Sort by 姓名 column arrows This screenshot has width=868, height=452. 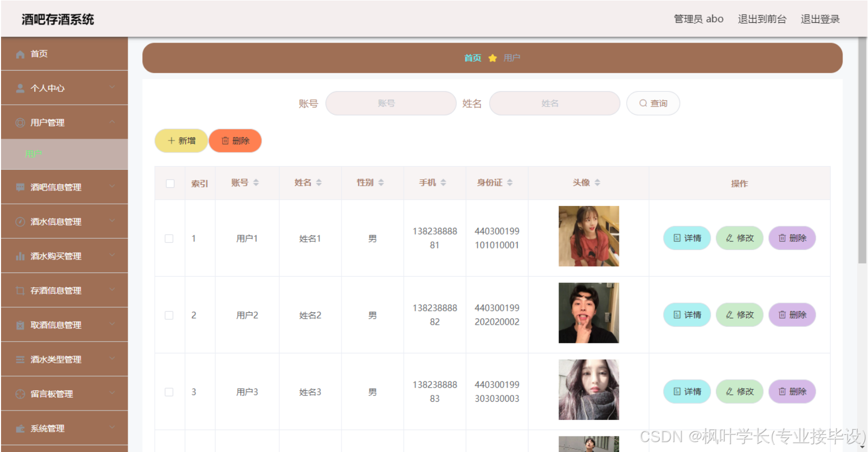[319, 183]
